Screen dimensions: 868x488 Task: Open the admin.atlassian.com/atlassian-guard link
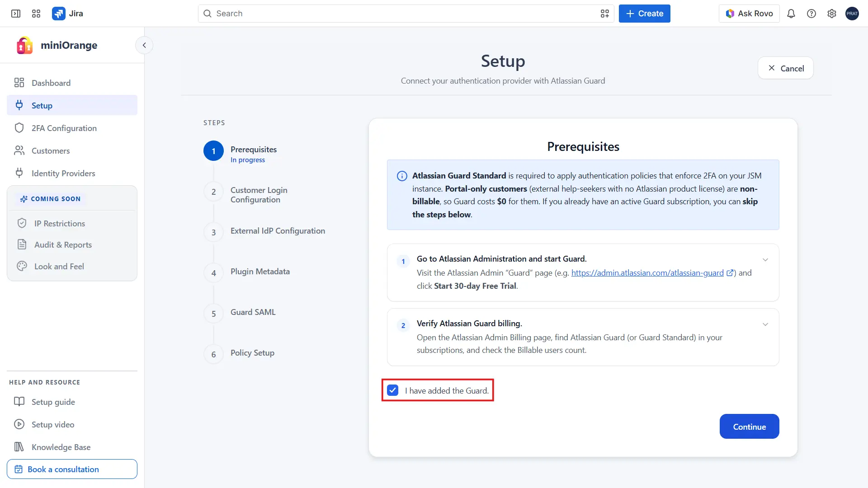coord(647,273)
